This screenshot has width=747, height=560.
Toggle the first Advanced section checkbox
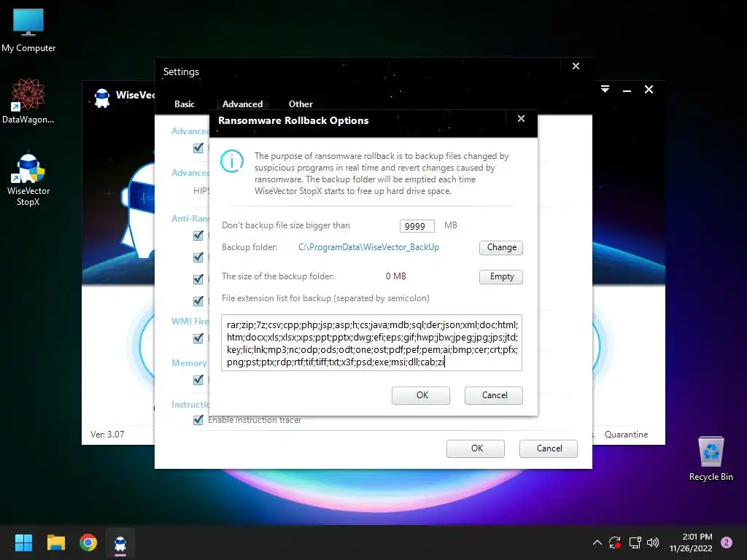click(198, 148)
